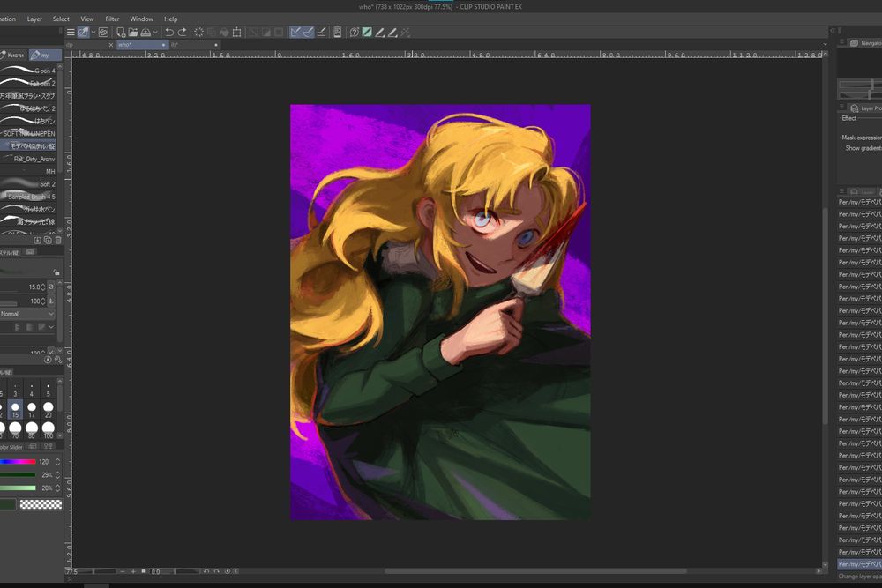Toggle the Snap to Grid button
This screenshot has width=882, height=588.
322,33
